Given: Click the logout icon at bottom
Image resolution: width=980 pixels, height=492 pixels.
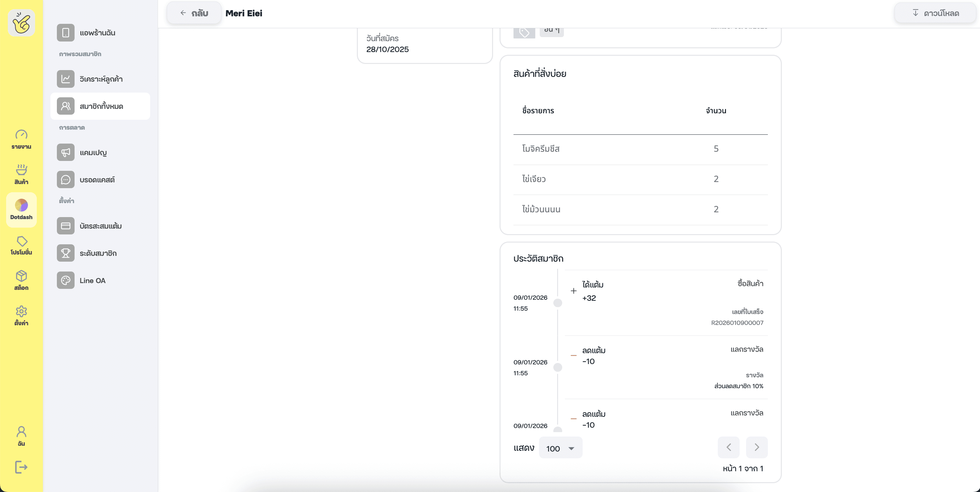Looking at the screenshot, I should tap(21, 467).
